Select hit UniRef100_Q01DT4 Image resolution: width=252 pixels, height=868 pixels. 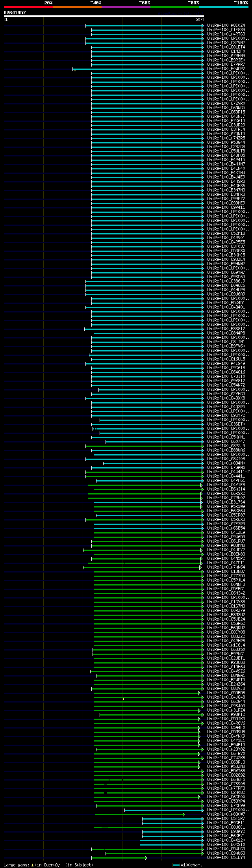226,47
